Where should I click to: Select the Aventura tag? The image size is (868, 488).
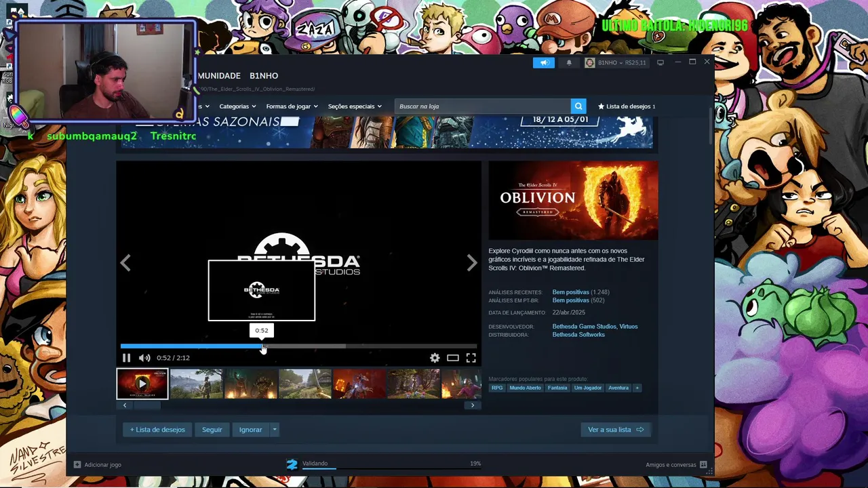pyautogui.click(x=618, y=388)
